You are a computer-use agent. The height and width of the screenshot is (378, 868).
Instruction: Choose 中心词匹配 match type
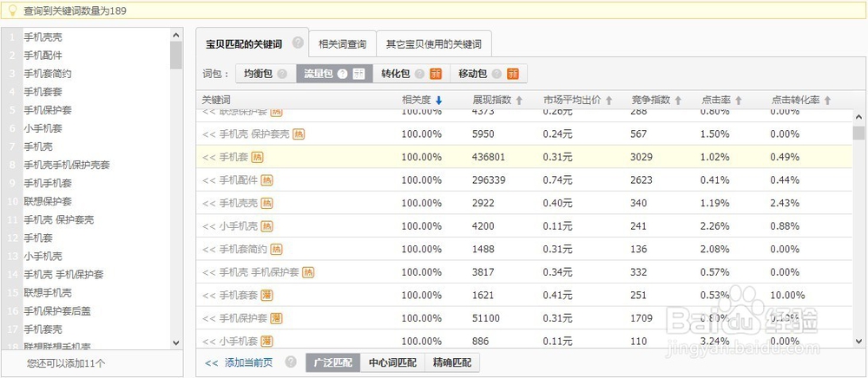point(392,363)
